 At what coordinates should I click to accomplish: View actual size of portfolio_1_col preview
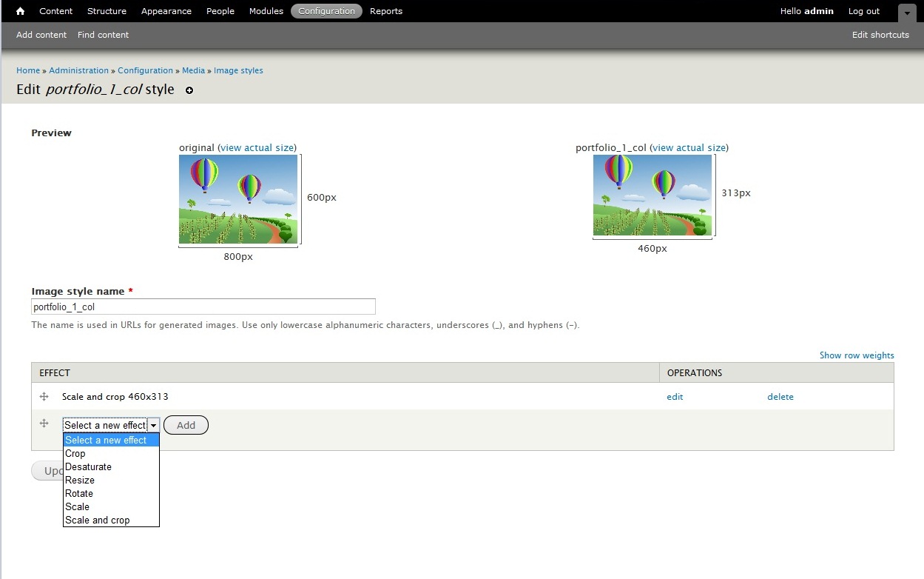[x=689, y=148]
